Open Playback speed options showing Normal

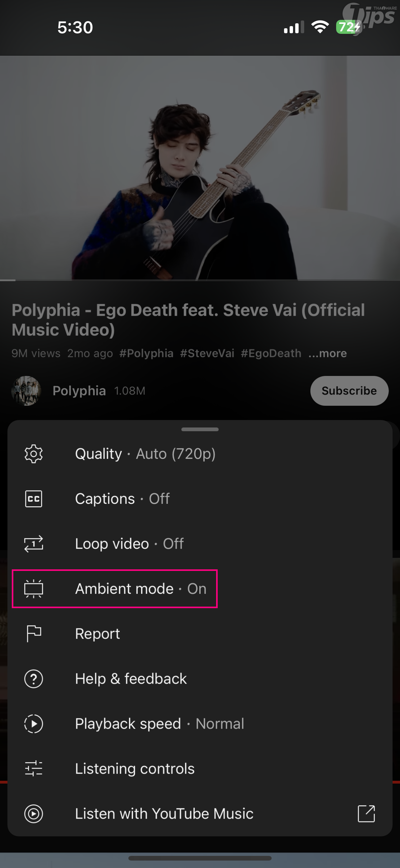pyautogui.click(x=220, y=724)
